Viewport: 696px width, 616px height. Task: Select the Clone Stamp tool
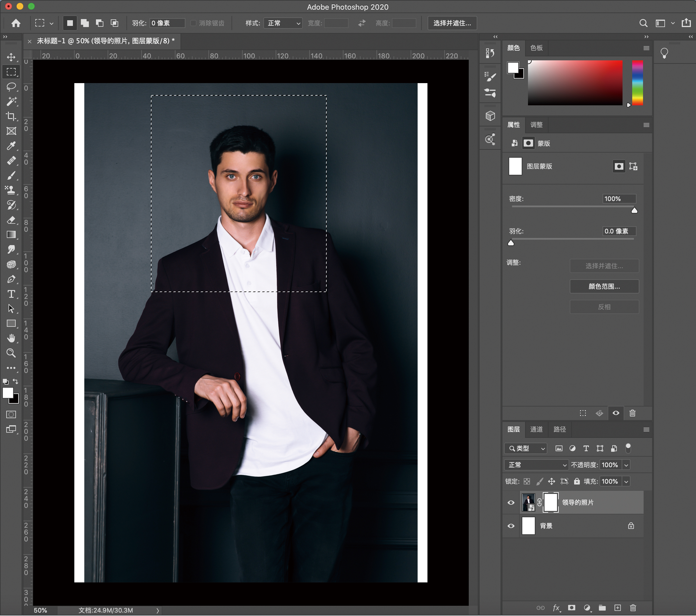[x=11, y=190]
